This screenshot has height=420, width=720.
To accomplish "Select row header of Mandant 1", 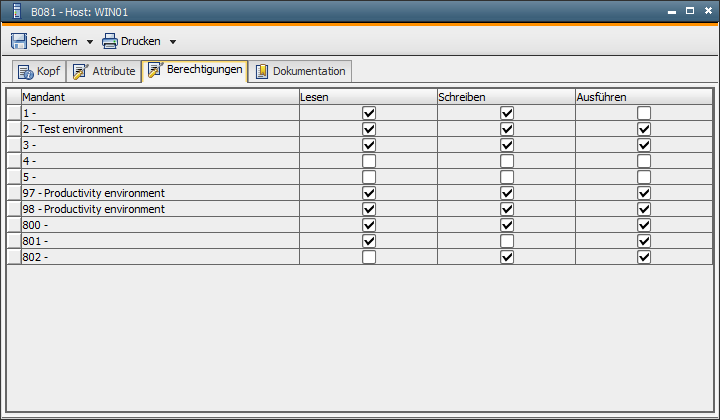I will (x=14, y=113).
